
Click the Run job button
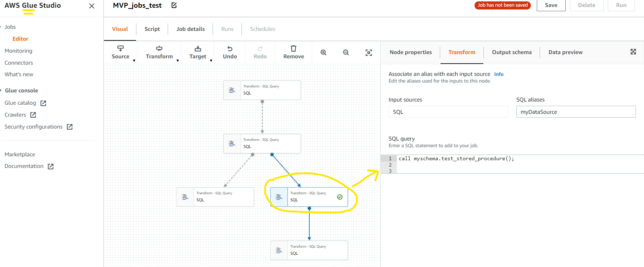tap(621, 5)
